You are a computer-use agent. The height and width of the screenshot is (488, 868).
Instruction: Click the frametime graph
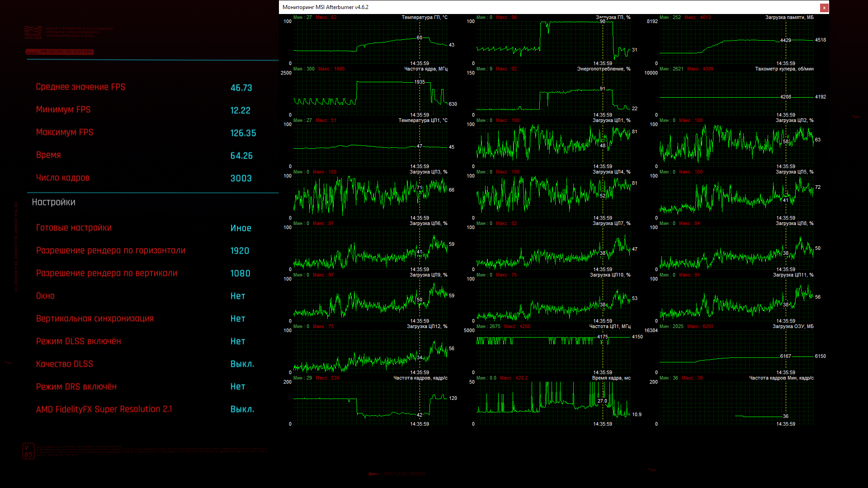tap(553, 403)
